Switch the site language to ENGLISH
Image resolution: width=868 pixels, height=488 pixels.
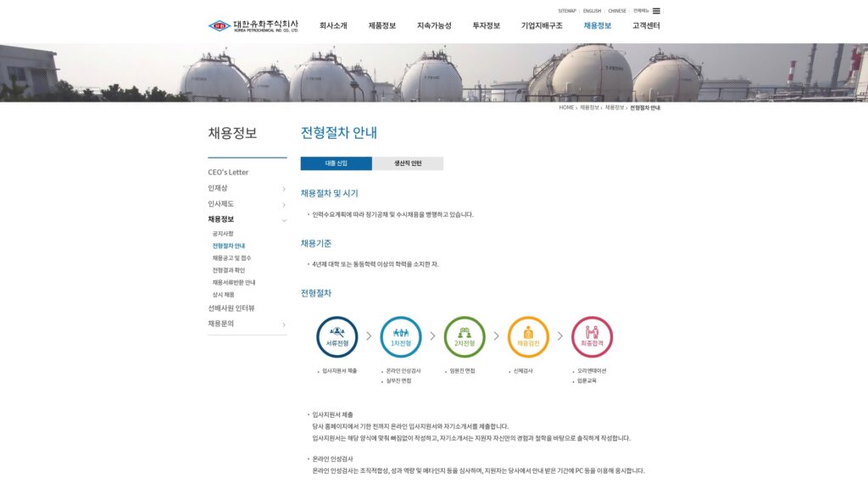(x=591, y=9)
